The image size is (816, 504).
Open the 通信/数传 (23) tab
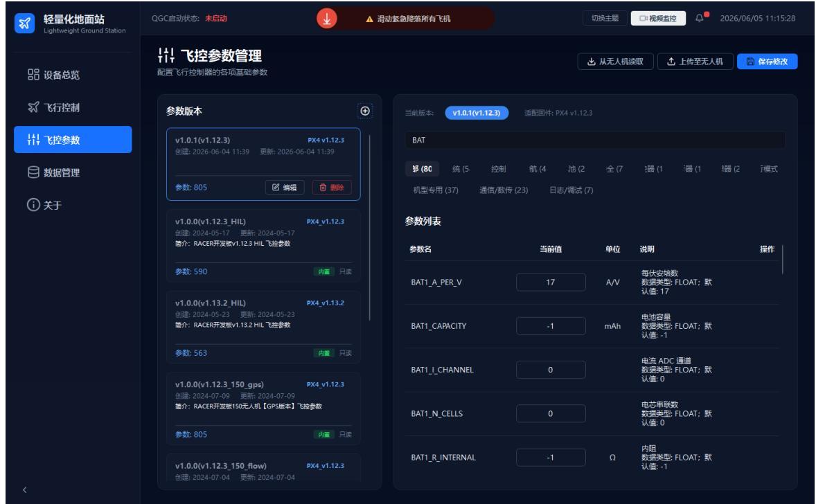(503, 190)
